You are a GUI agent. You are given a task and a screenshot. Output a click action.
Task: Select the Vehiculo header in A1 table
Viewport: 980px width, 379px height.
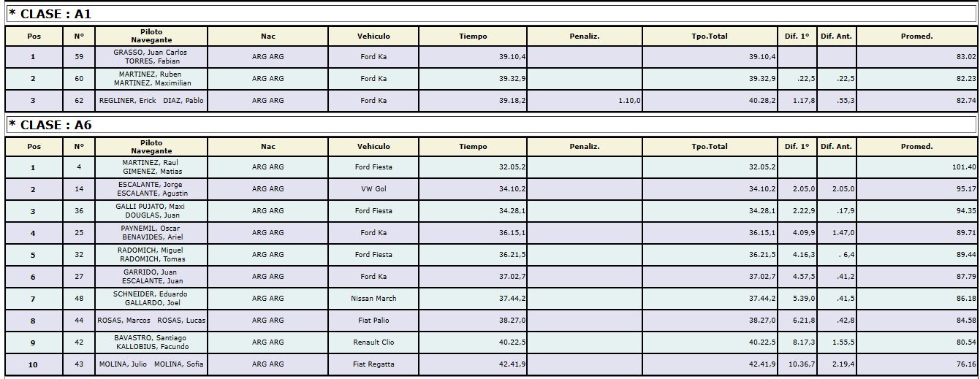pos(373,37)
